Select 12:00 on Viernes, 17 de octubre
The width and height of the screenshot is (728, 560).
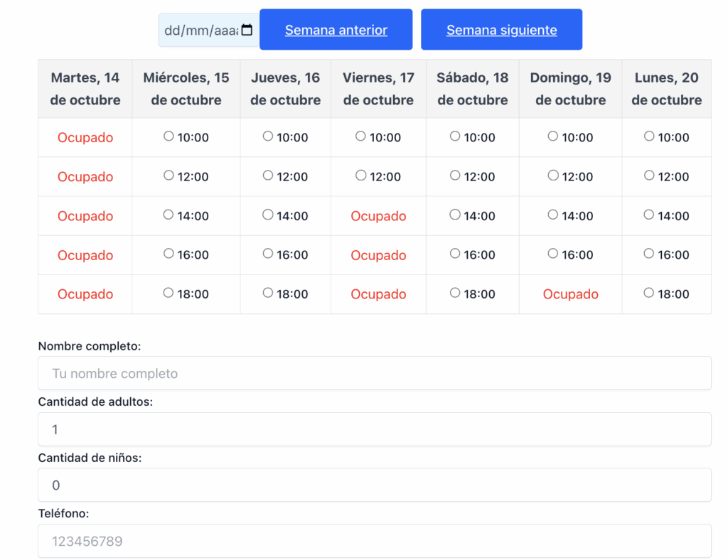(x=361, y=176)
